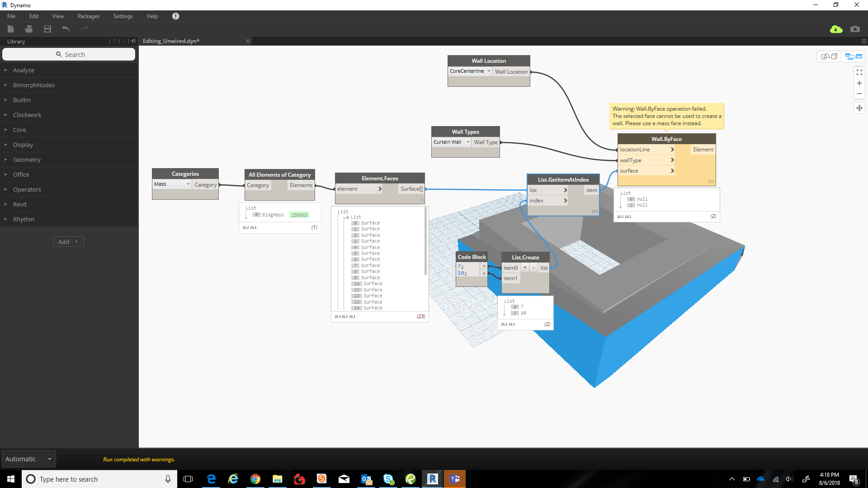Add an input with List.Create plus button
Screen dimensions: 868x488
coord(525,267)
